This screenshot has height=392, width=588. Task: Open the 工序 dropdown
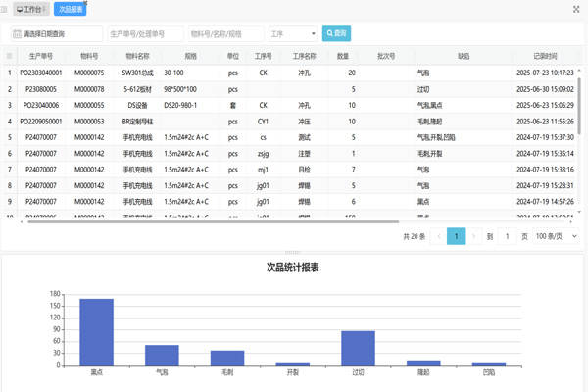(293, 34)
